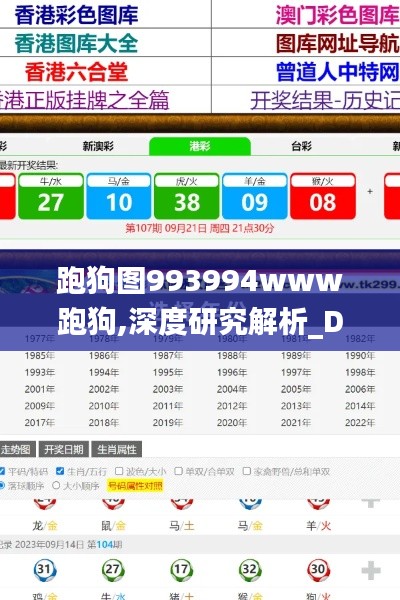Screen dimensions: 400x600
Task: Select the 落球顺序 radio button
Action: tap(2, 486)
